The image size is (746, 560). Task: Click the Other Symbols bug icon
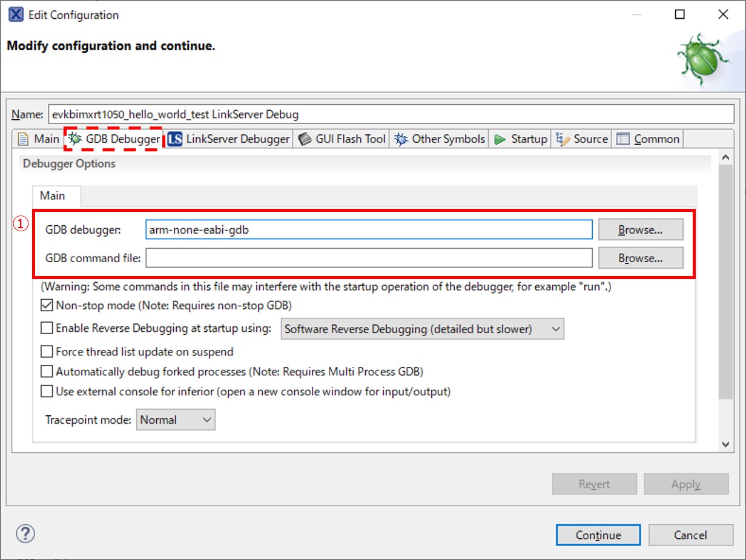(401, 139)
